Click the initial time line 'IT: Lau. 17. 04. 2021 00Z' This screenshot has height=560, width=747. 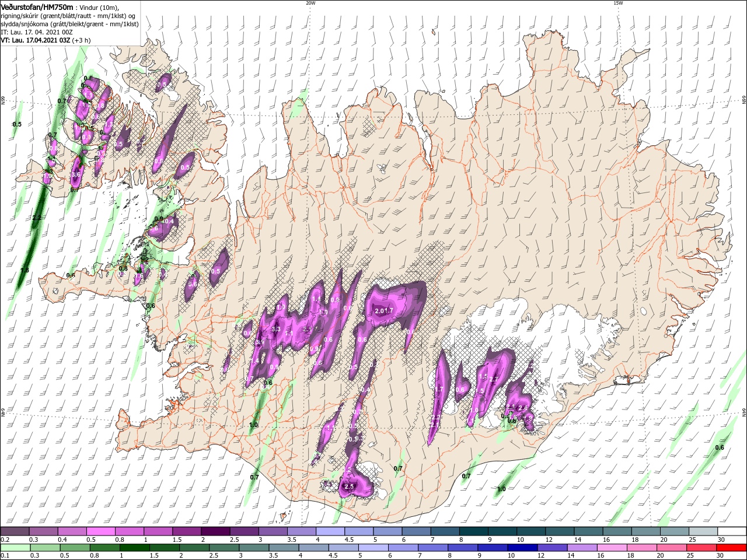(36, 32)
